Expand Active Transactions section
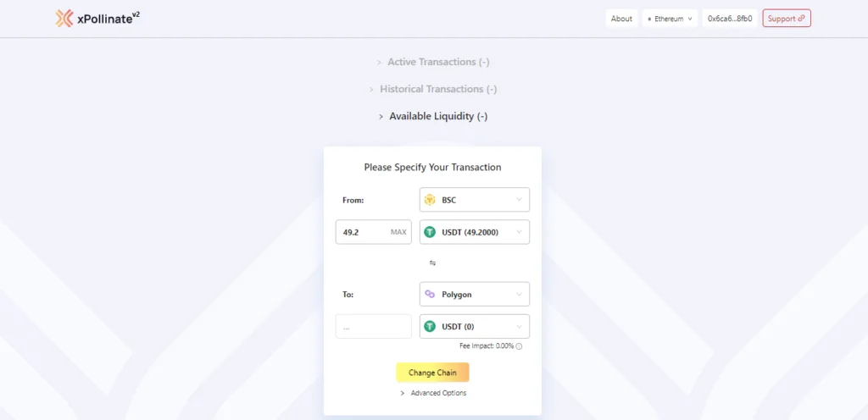The width and height of the screenshot is (868, 420). tap(433, 62)
